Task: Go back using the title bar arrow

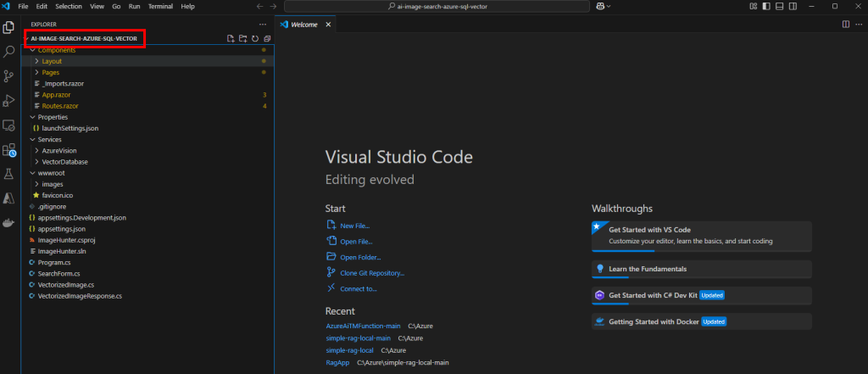Action: (260, 6)
